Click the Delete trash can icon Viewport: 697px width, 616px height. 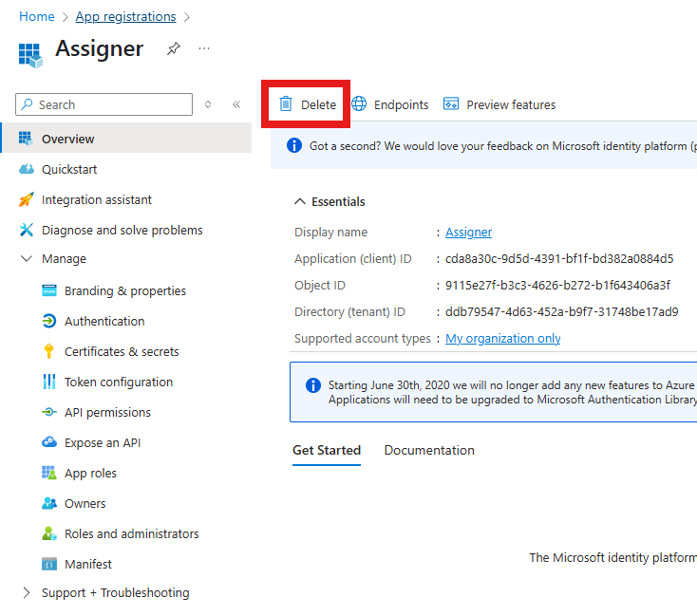click(286, 104)
